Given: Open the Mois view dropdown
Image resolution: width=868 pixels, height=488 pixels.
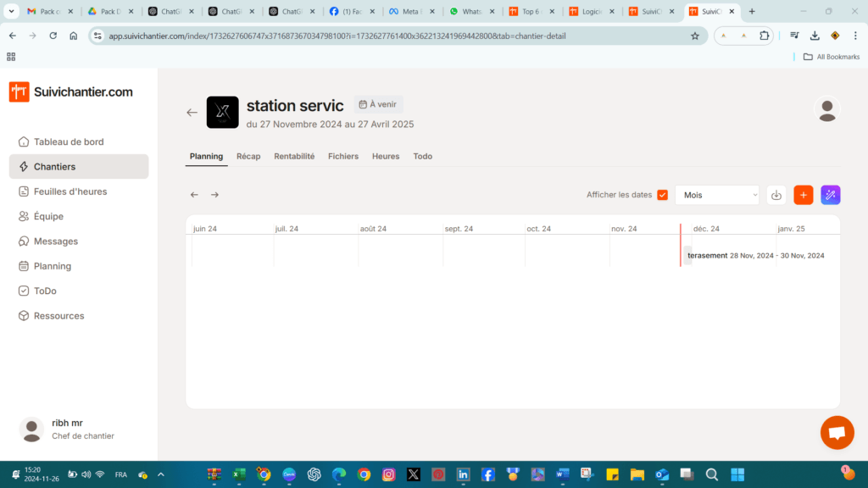Looking at the screenshot, I should 716,195.
